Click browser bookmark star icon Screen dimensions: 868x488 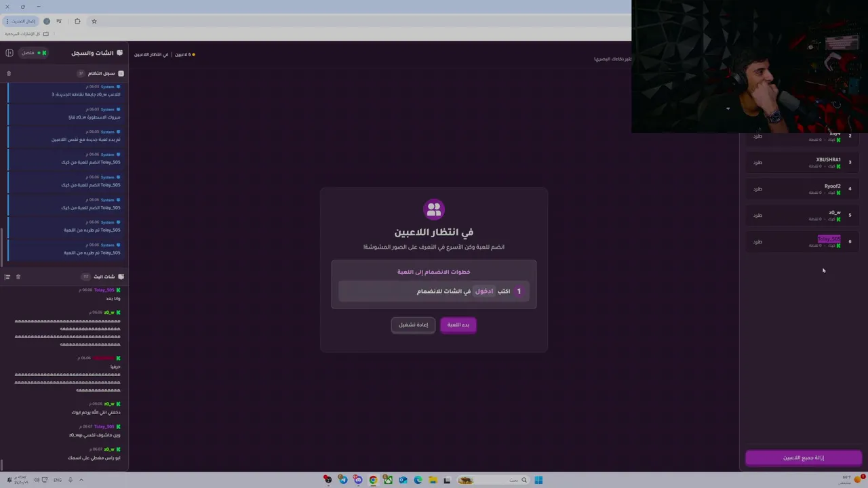[x=94, y=21]
